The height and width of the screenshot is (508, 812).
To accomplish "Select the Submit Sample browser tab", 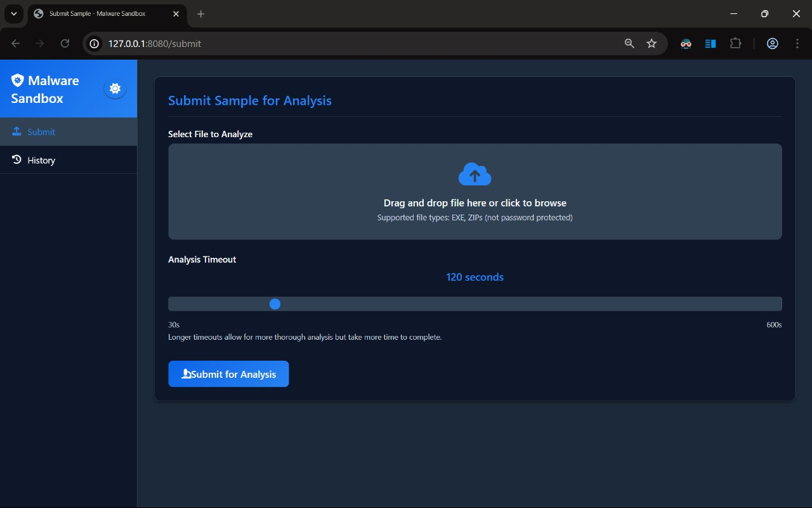I will pos(106,14).
